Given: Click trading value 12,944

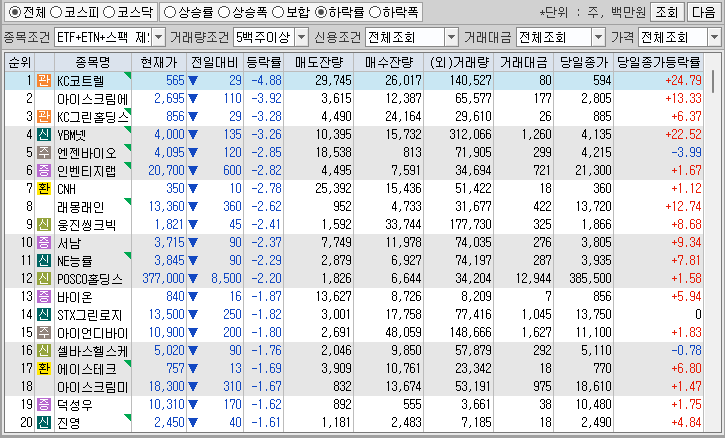Looking at the screenshot, I should 533,278.
